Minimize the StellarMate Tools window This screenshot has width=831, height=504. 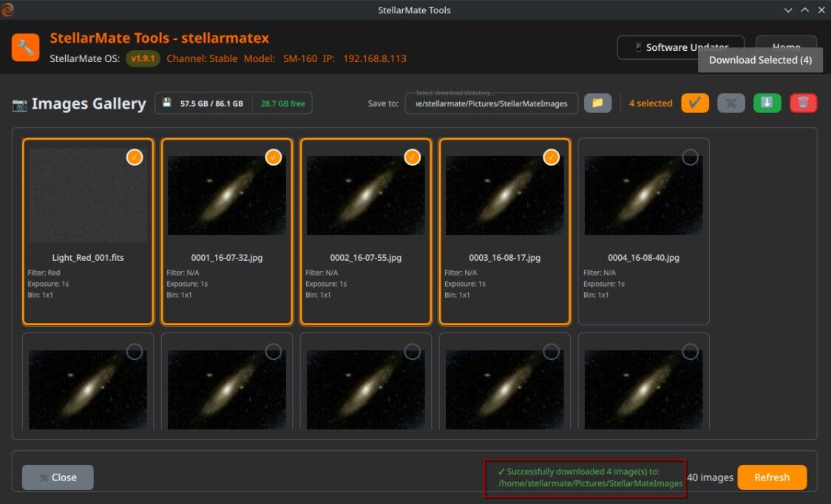click(788, 10)
